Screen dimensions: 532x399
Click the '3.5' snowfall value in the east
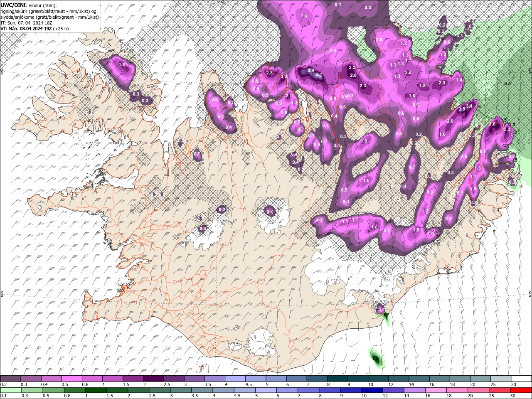[x=462, y=109]
